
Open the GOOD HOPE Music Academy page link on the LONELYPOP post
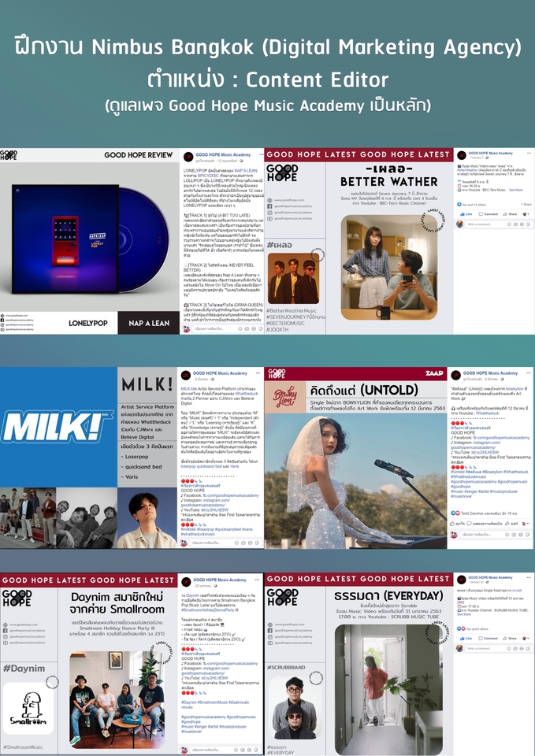point(223,155)
